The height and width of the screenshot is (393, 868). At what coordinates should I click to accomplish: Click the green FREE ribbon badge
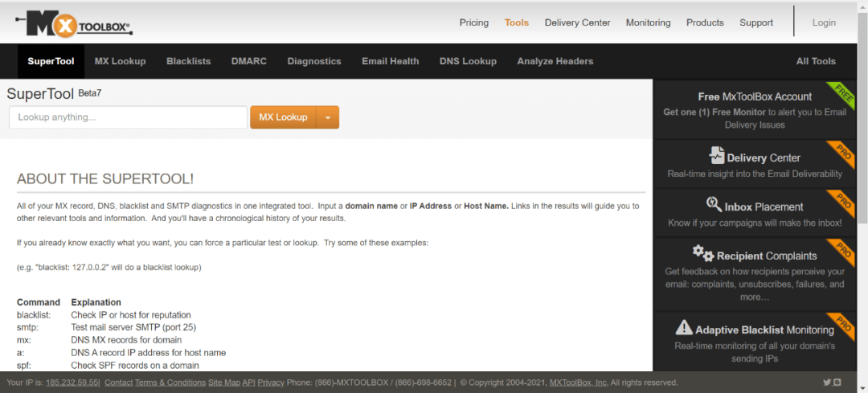pyautogui.click(x=841, y=94)
